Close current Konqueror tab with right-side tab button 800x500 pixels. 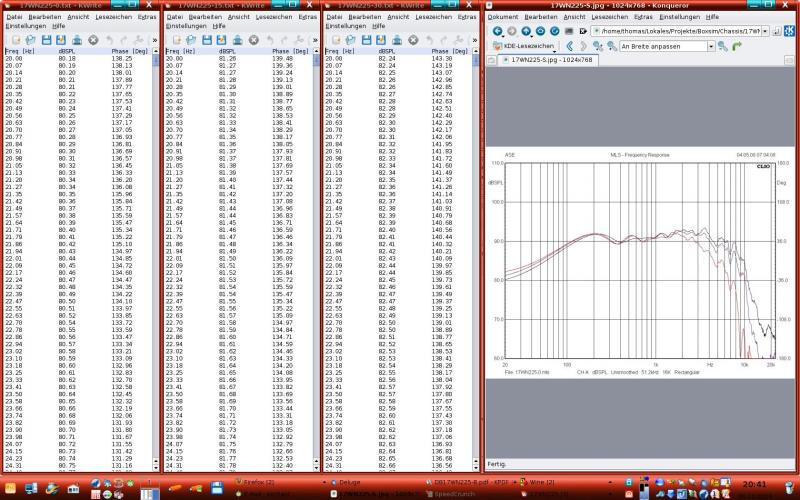tap(789, 60)
